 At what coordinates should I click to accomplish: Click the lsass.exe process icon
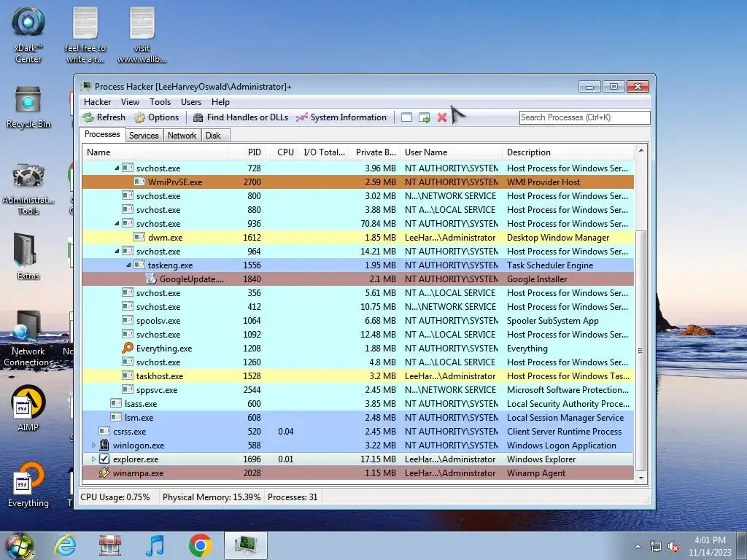click(116, 403)
